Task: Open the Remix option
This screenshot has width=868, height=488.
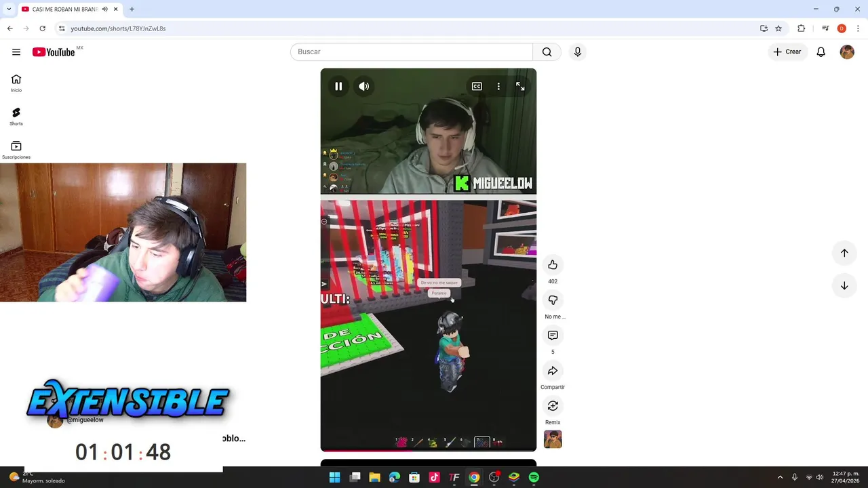Action: [553, 405]
